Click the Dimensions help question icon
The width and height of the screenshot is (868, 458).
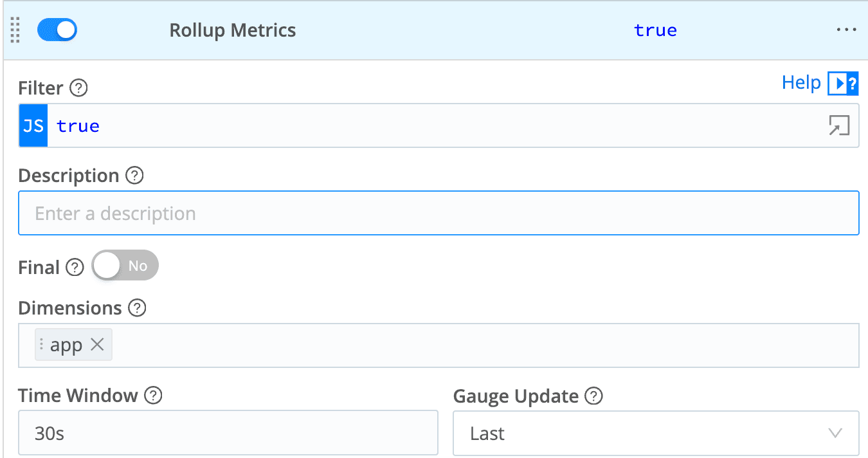[137, 308]
